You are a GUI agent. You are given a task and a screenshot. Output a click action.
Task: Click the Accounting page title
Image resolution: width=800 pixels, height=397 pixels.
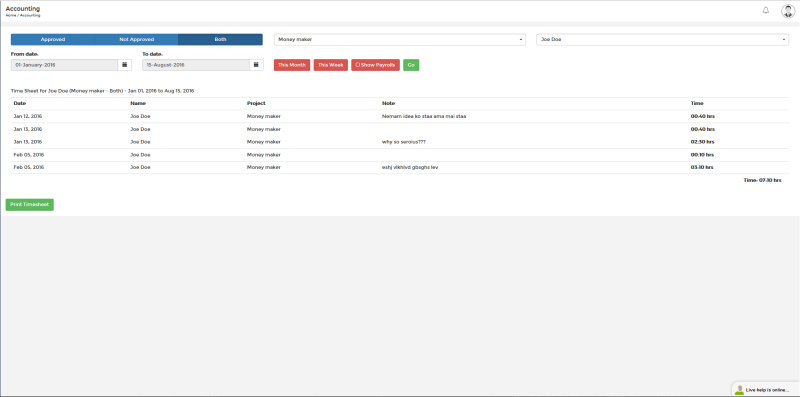(23, 9)
